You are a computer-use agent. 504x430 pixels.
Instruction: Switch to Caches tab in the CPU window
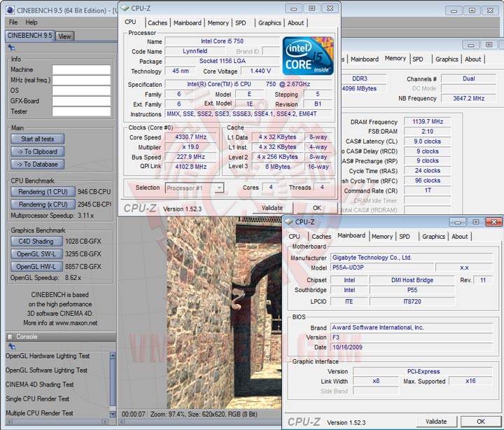click(x=157, y=23)
